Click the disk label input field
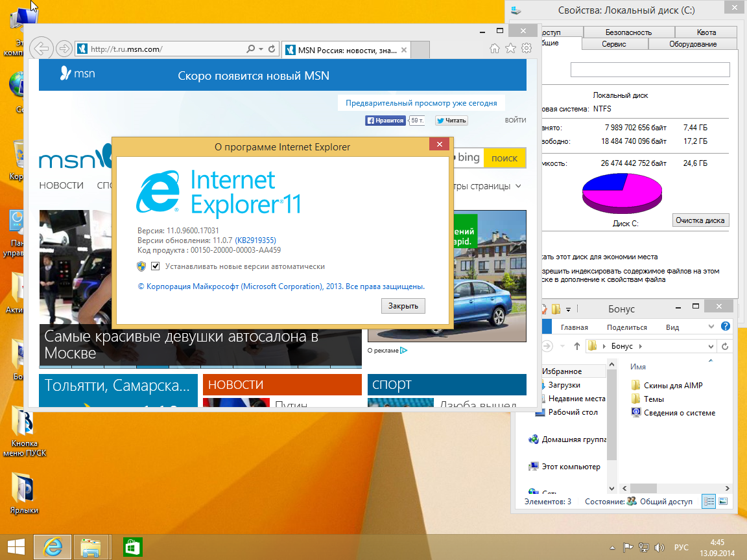The image size is (747, 560). coord(650,69)
